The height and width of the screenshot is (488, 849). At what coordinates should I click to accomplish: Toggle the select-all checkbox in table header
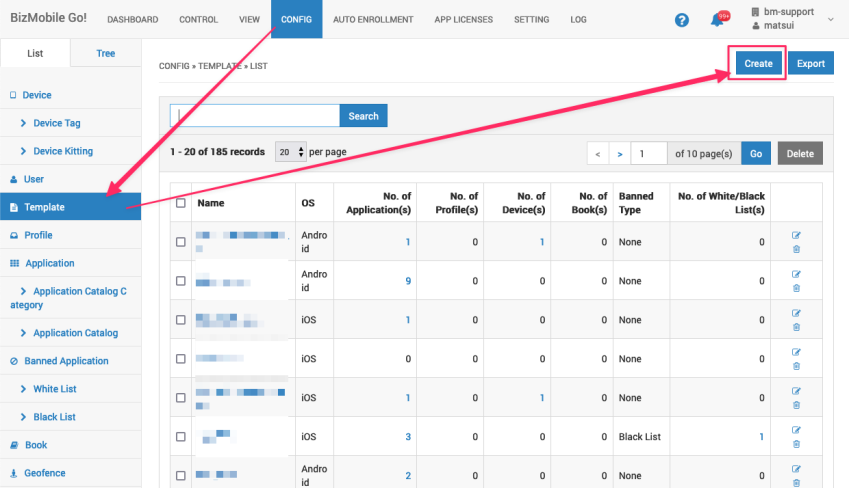click(180, 203)
